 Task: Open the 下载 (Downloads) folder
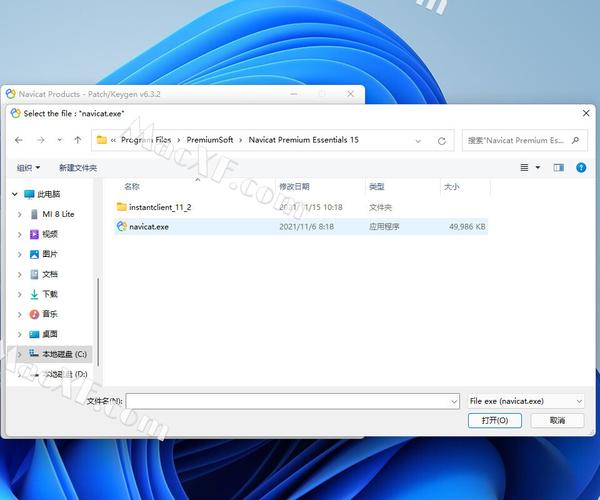[50, 294]
